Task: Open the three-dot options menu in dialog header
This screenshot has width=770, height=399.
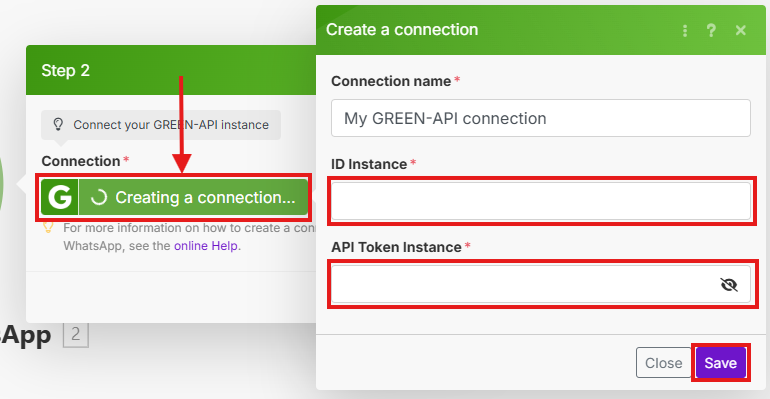Action: tap(685, 30)
